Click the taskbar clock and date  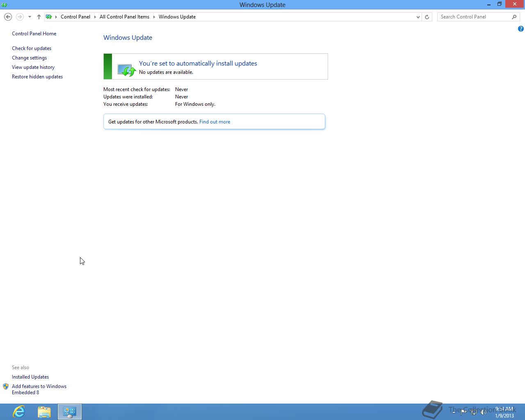tap(504, 412)
